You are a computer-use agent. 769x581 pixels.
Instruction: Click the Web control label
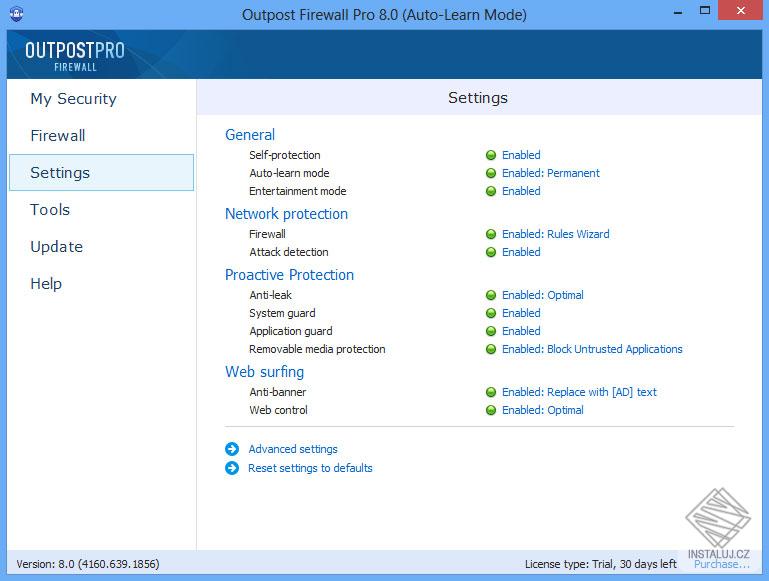pyautogui.click(x=278, y=410)
